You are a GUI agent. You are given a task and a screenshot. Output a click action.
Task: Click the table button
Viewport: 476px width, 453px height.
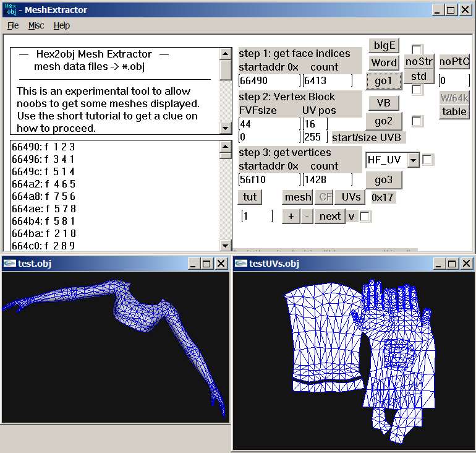(454, 111)
